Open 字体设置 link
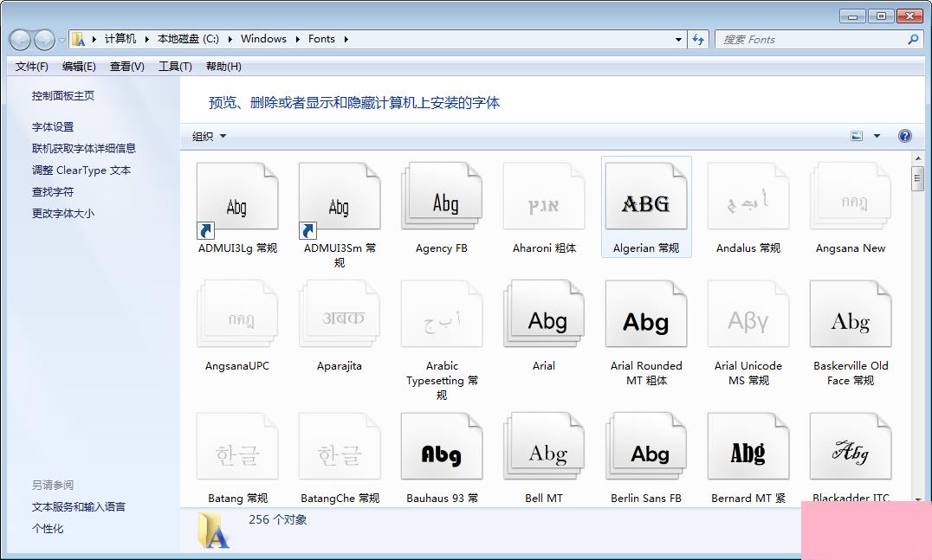The image size is (932, 560). click(53, 126)
